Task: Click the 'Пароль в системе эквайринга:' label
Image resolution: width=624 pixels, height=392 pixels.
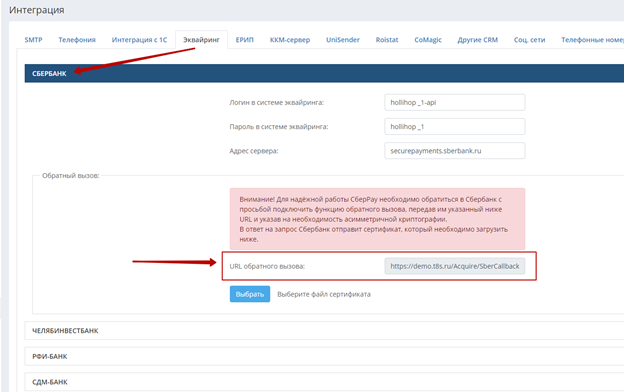Action: coord(279,127)
